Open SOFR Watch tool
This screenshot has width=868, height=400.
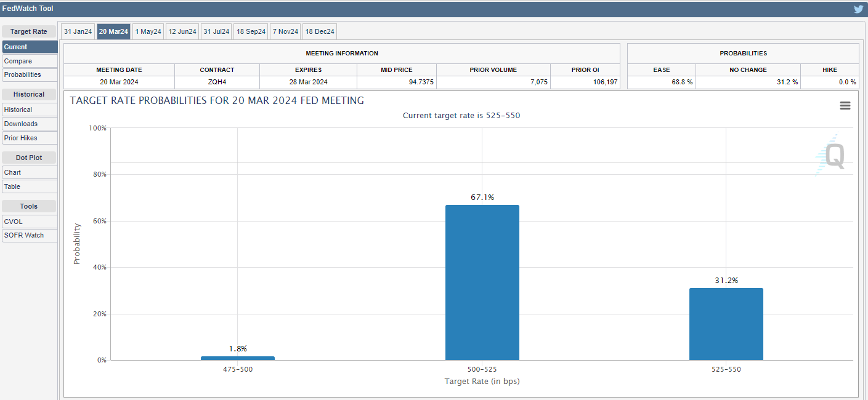tap(30, 235)
